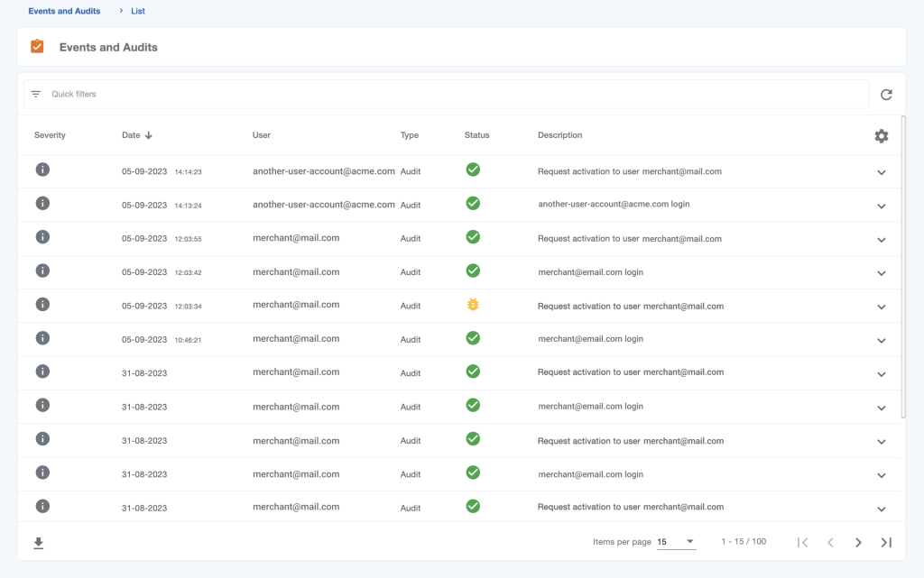Image resolution: width=924 pixels, height=578 pixels.
Task: Expand the row with the warning status
Action: (x=882, y=307)
